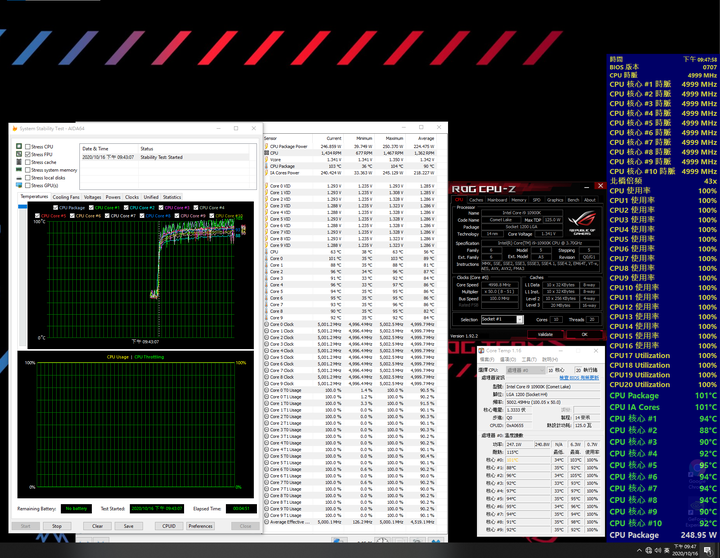
Task: Open the notification center taskbar icon
Action: point(708,550)
